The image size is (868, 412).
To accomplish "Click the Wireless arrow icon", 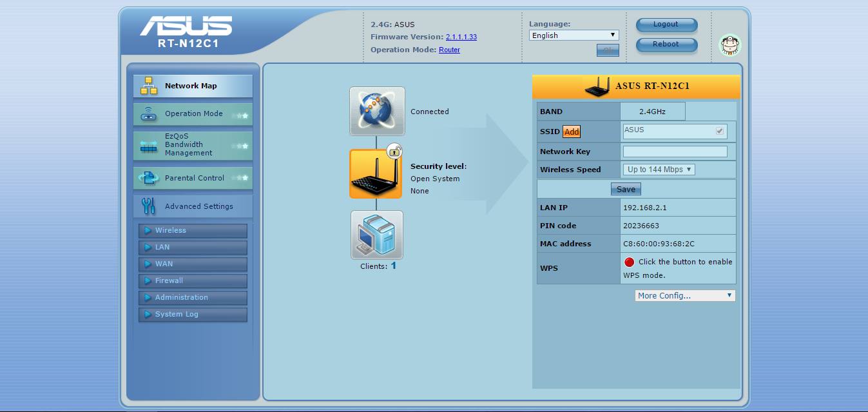I will pyautogui.click(x=148, y=231).
